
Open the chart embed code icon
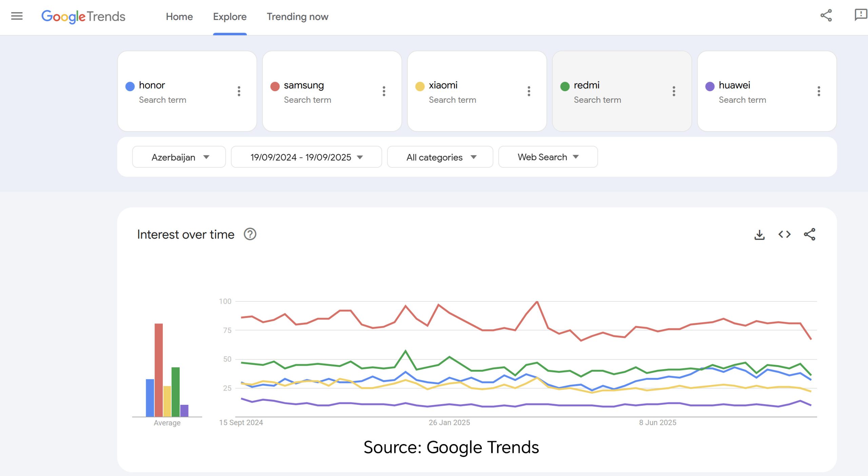784,235
